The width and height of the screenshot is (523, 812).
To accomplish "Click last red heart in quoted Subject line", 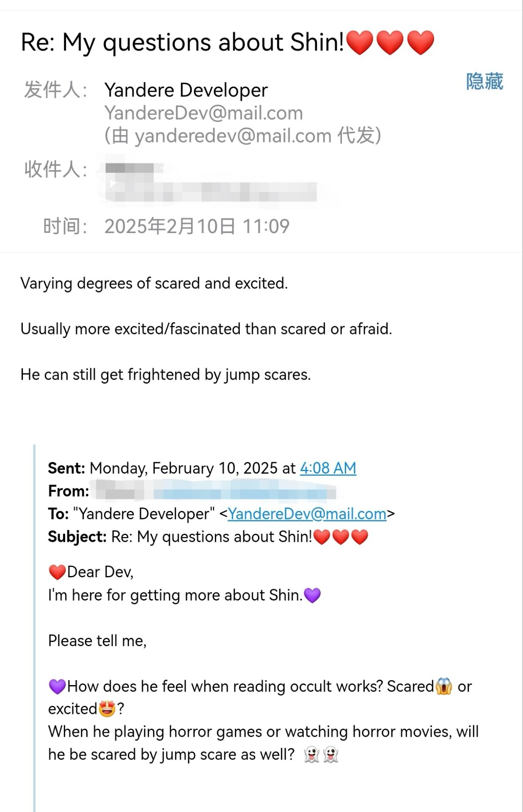I will (360, 537).
